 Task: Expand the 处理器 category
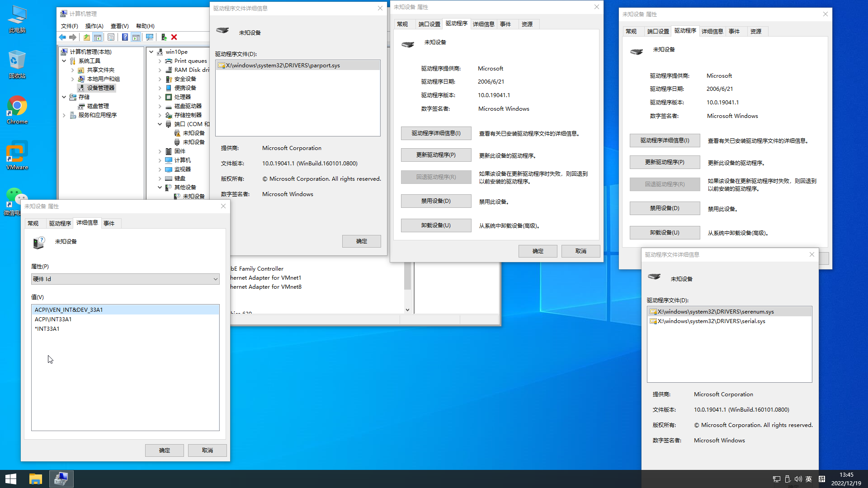pos(160,97)
